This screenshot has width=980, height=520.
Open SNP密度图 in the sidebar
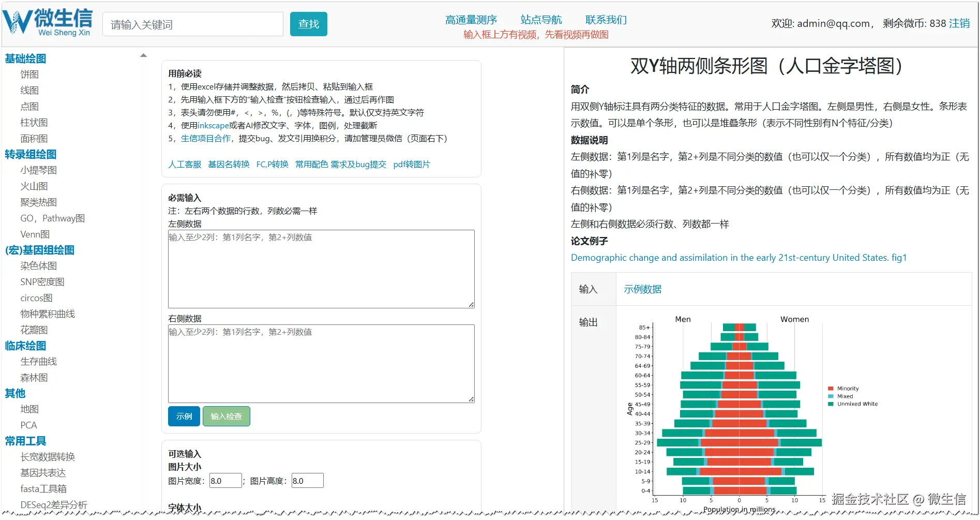[x=42, y=282]
